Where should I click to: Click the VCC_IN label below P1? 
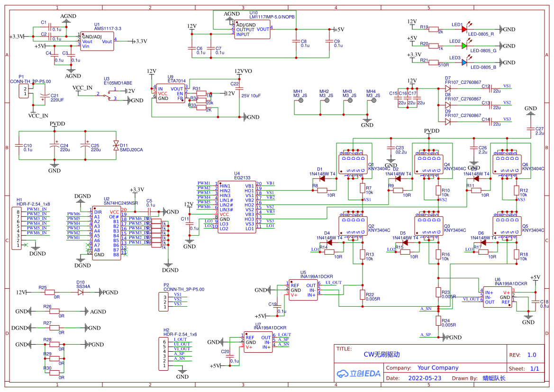click(x=38, y=116)
